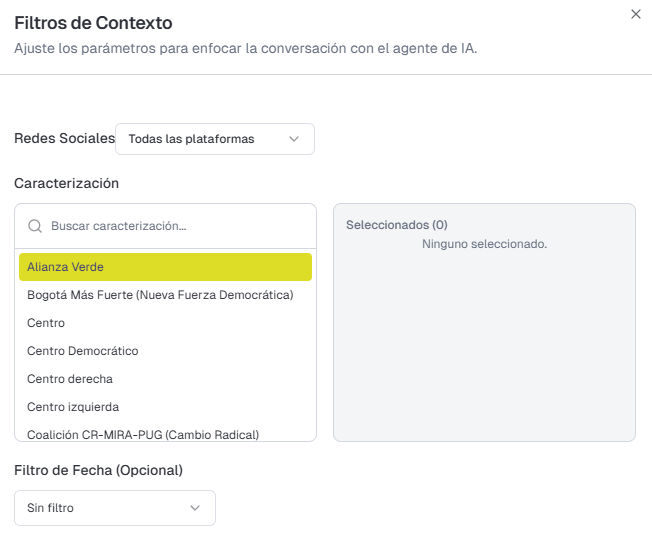
Task: Focus the Buscar caracterización search field
Action: (x=175, y=226)
